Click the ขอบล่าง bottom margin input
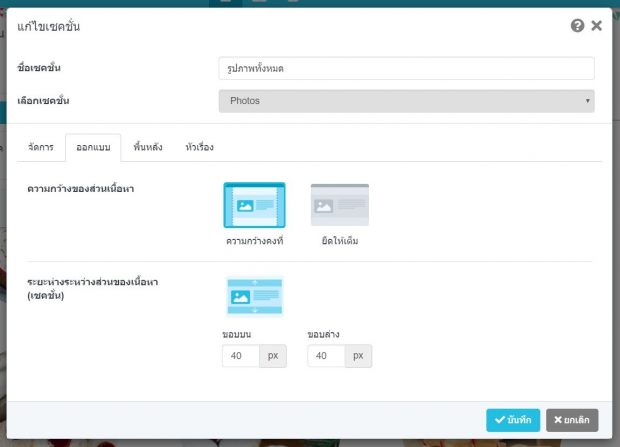Screen dimensions: 620x447 [326, 356]
